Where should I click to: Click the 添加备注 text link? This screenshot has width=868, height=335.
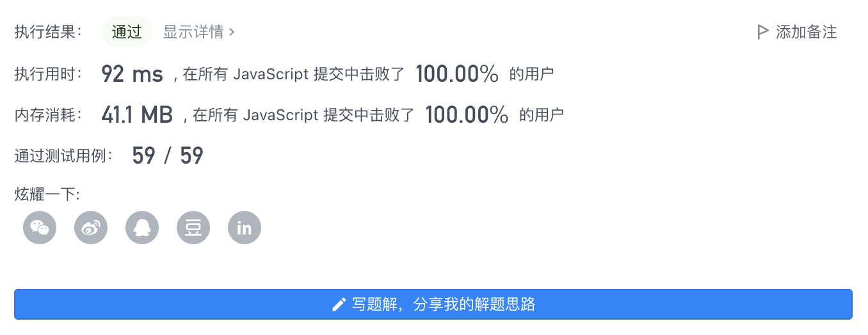click(807, 32)
